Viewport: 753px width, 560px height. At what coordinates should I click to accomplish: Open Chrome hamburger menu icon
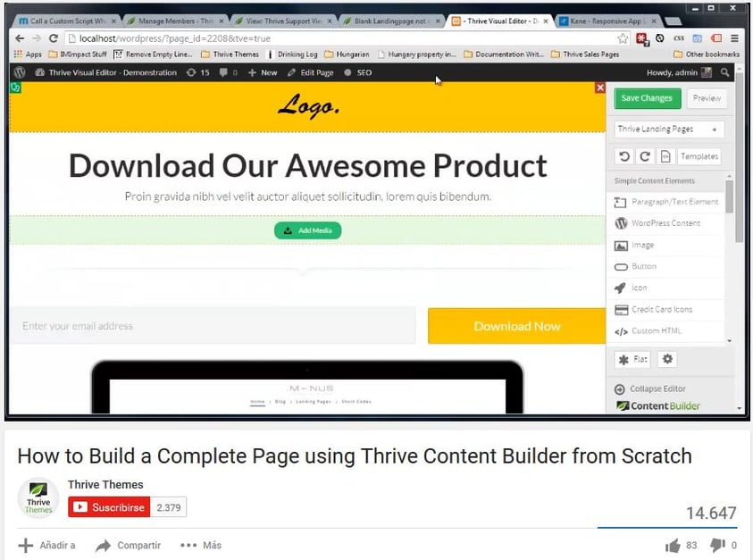(x=734, y=38)
